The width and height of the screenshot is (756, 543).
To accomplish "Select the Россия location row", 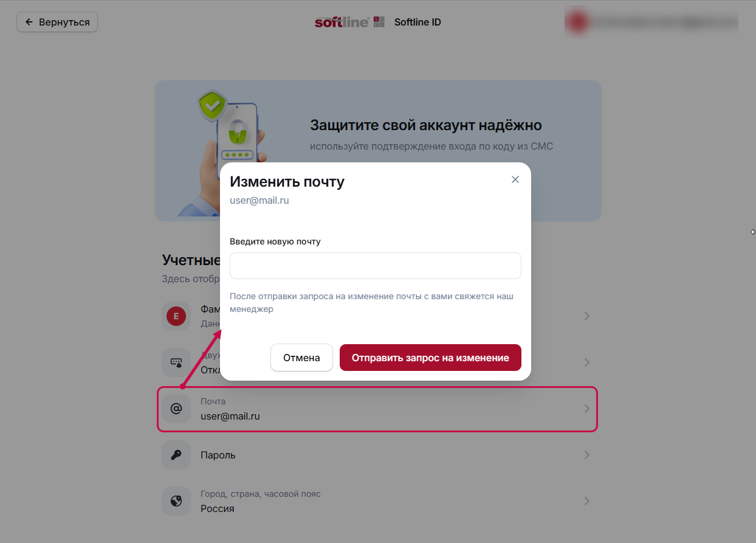I will (x=377, y=501).
